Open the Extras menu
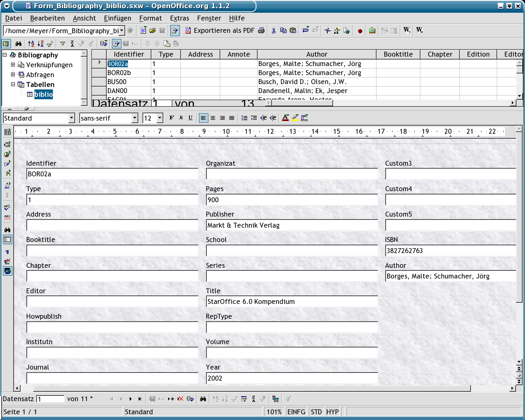525x420 pixels. (x=179, y=18)
